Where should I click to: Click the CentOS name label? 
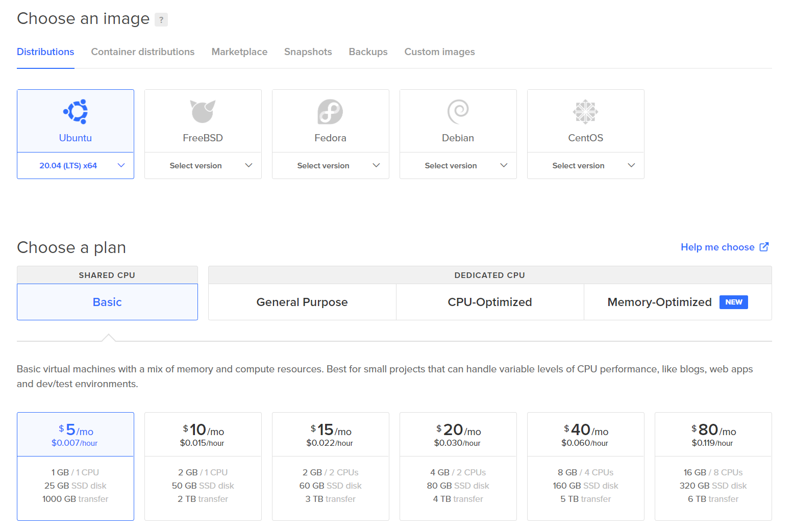point(585,138)
